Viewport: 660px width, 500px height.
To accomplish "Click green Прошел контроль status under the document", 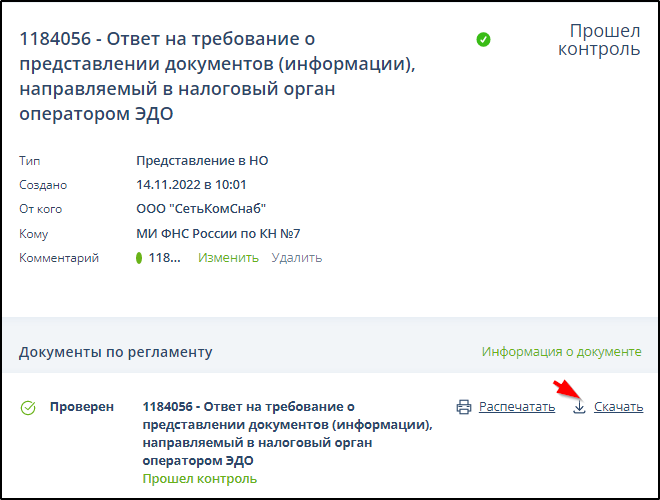I will click(x=200, y=479).
